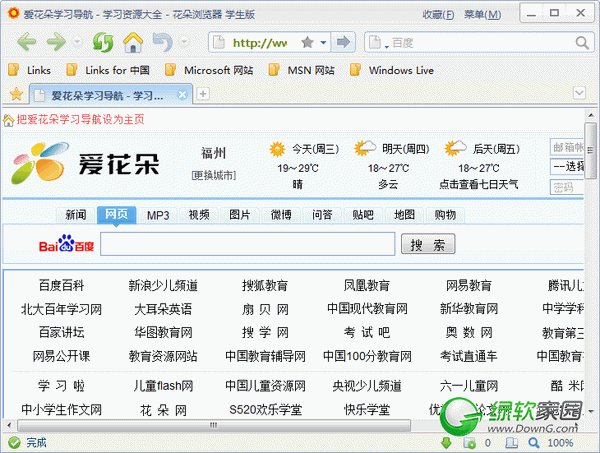Click the magnifier search icon in the toolbar

click(582, 42)
